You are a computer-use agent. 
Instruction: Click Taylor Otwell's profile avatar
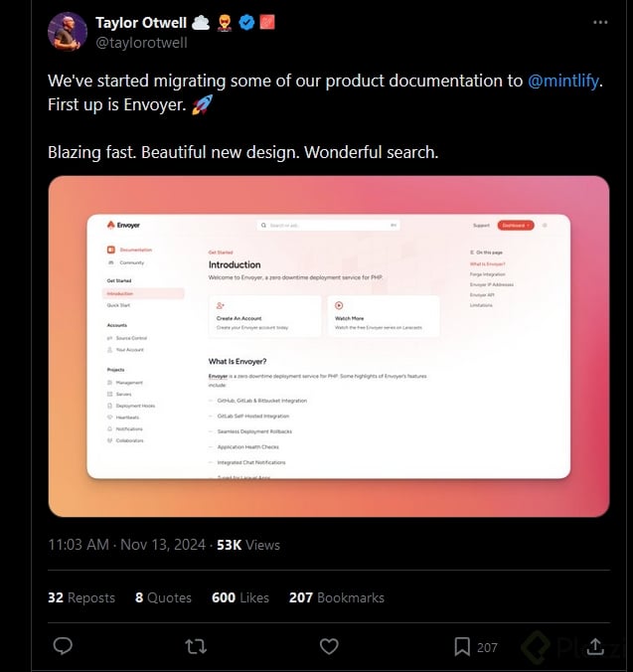68,32
